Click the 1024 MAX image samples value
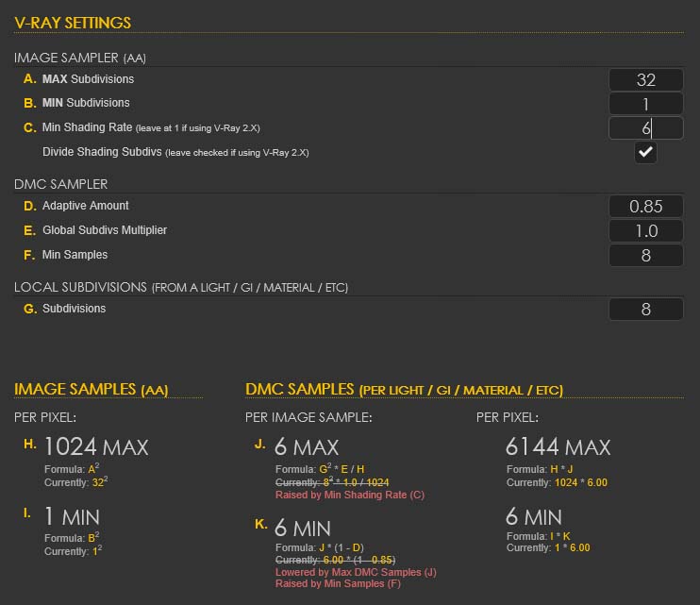The height and width of the screenshot is (605, 700). 96,446
